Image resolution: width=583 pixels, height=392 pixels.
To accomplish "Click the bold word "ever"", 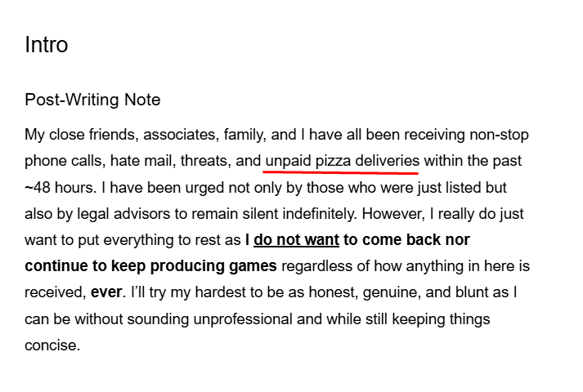I will tap(105, 292).
